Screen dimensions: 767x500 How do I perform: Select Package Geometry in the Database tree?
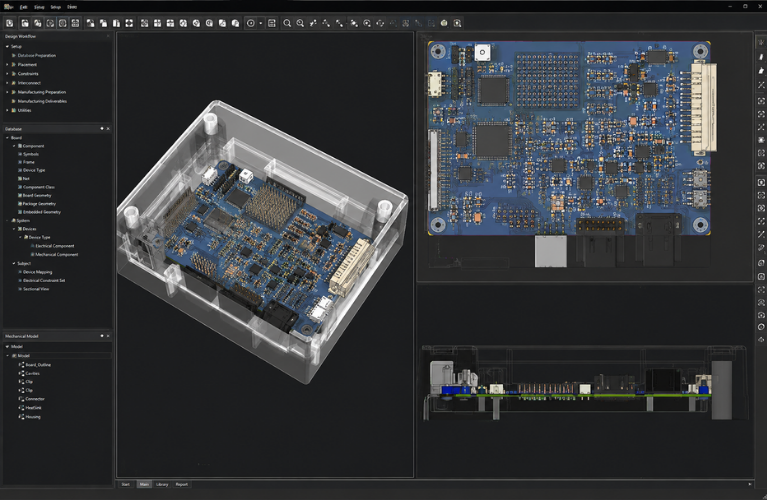click(x=39, y=204)
